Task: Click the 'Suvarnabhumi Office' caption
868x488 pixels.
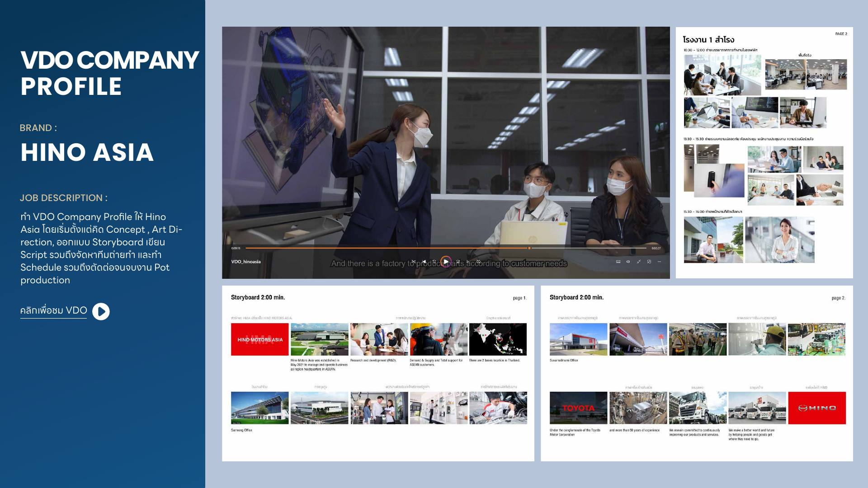Action: click(564, 361)
